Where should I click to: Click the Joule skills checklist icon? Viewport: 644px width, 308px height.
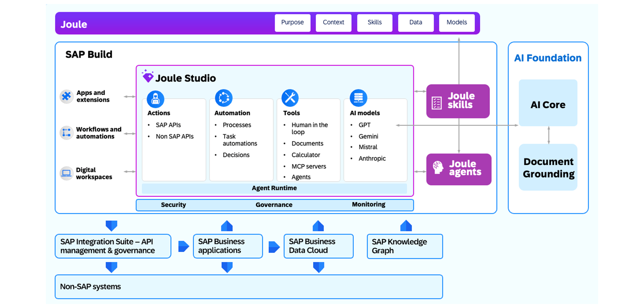tap(437, 103)
